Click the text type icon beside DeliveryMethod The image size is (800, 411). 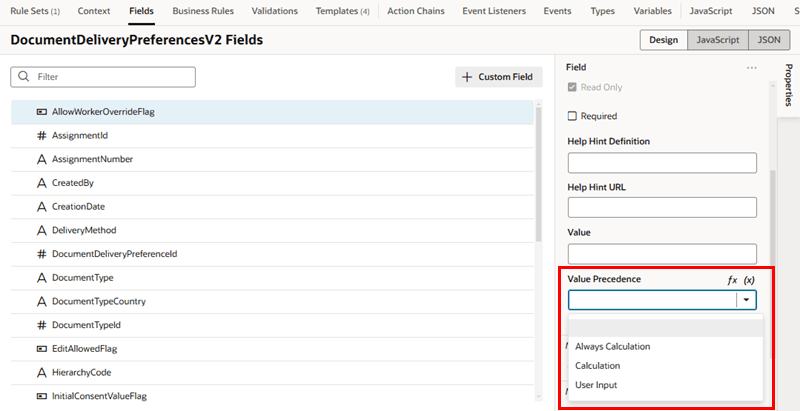(x=42, y=230)
